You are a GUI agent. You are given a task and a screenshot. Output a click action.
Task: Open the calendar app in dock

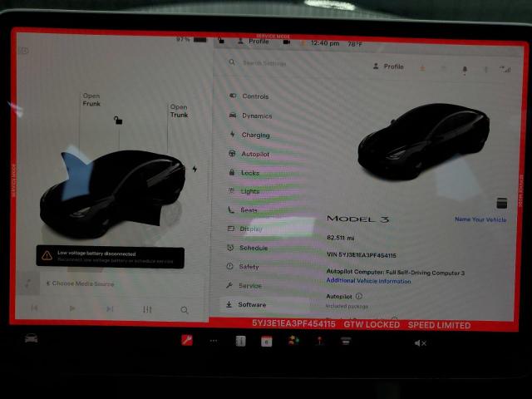point(266,342)
